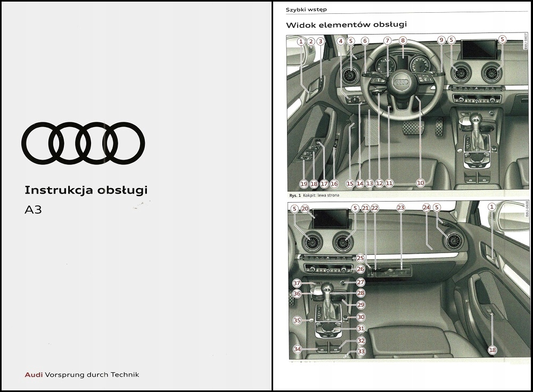Click the "A3" model name on cover
Screen dimensions: 533x392
tap(33, 210)
